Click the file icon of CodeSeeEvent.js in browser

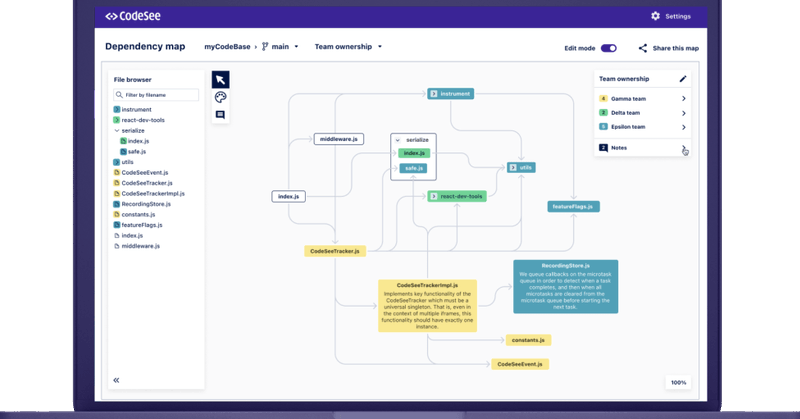tap(116, 172)
